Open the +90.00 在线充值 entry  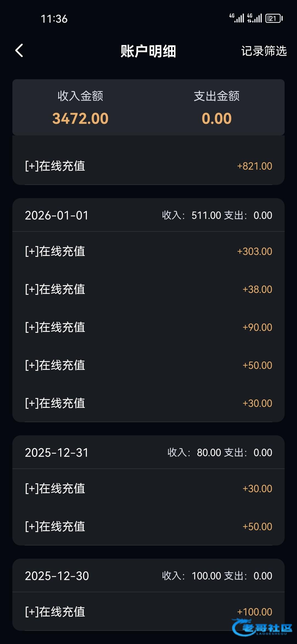click(x=148, y=327)
